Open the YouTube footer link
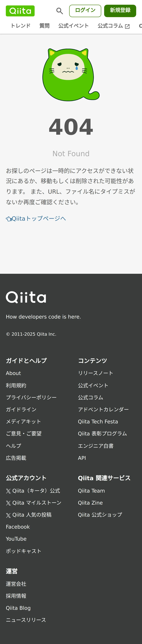Viewport: 142px width, 644px height. pyautogui.click(x=16, y=539)
